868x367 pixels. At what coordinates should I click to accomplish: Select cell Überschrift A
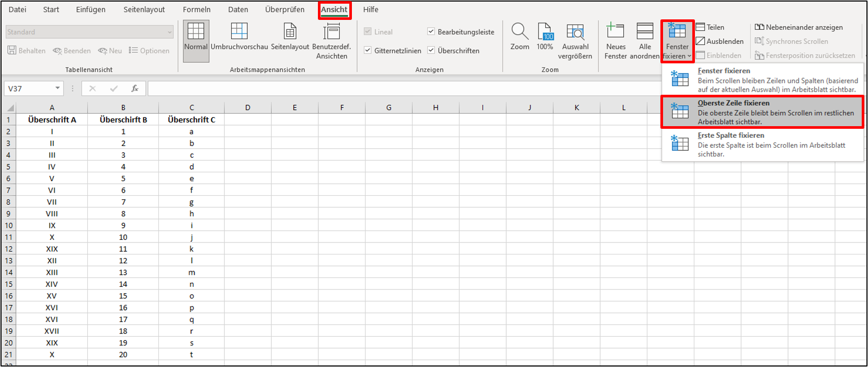(x=52, y=120)
